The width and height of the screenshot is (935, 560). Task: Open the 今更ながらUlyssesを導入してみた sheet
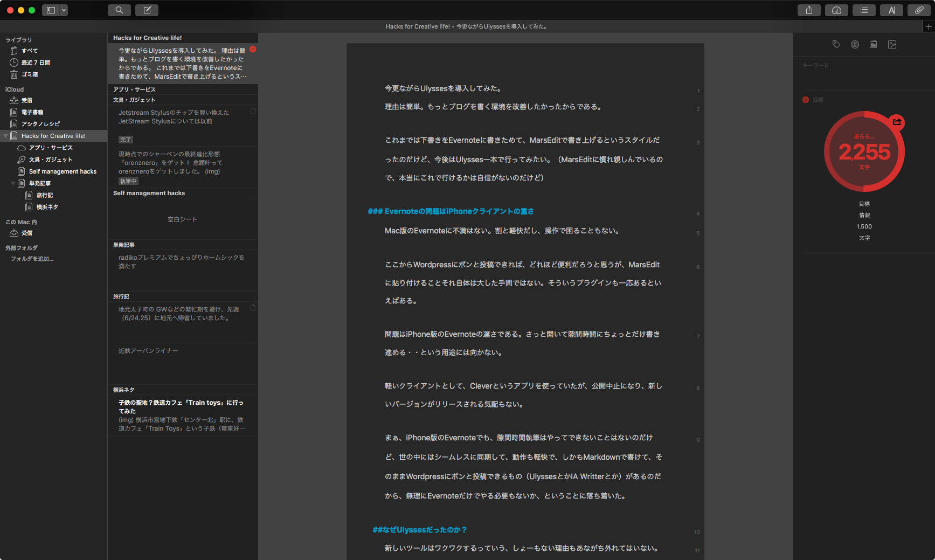[183, 64]
